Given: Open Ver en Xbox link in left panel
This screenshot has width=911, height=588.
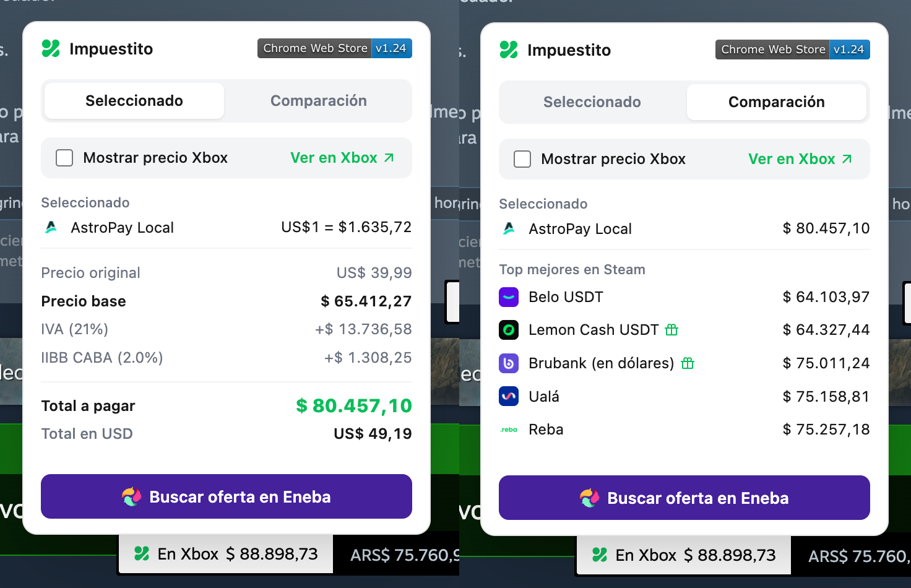Looking at the screenshot, I should [342, 158].
